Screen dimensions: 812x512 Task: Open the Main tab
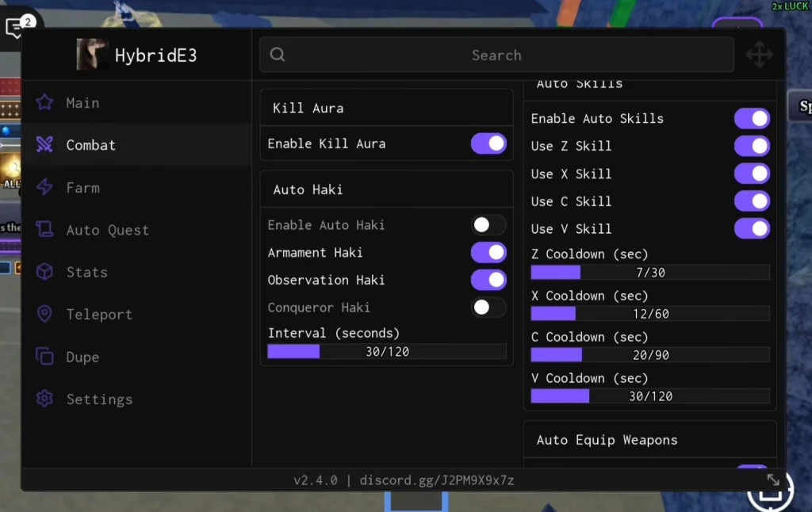pyautogui.click(x=136, y=102)
